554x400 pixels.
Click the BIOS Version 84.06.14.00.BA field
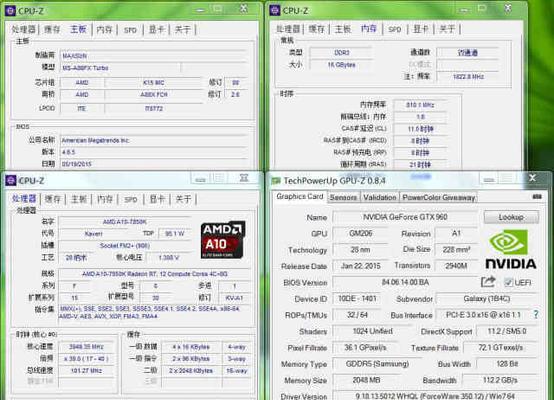pyautogui.click(x=405, y=282)
